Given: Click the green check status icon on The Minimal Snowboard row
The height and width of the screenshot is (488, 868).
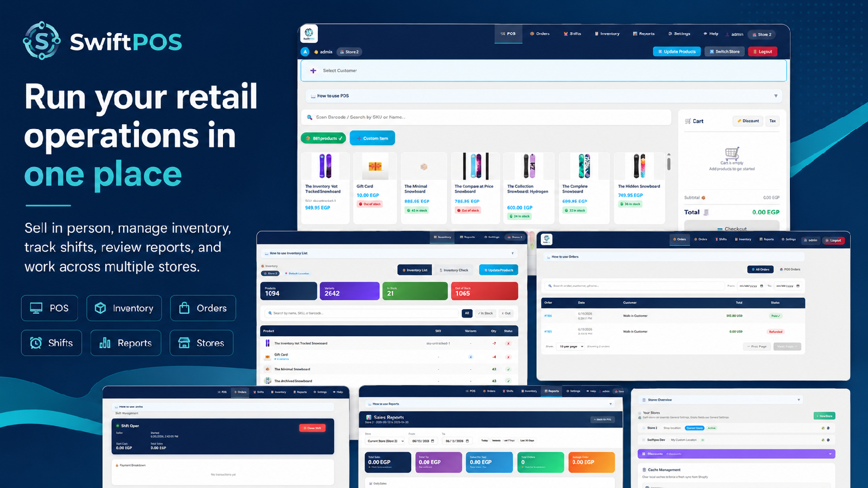Looking at the screenshot, I should pos(508,369).
